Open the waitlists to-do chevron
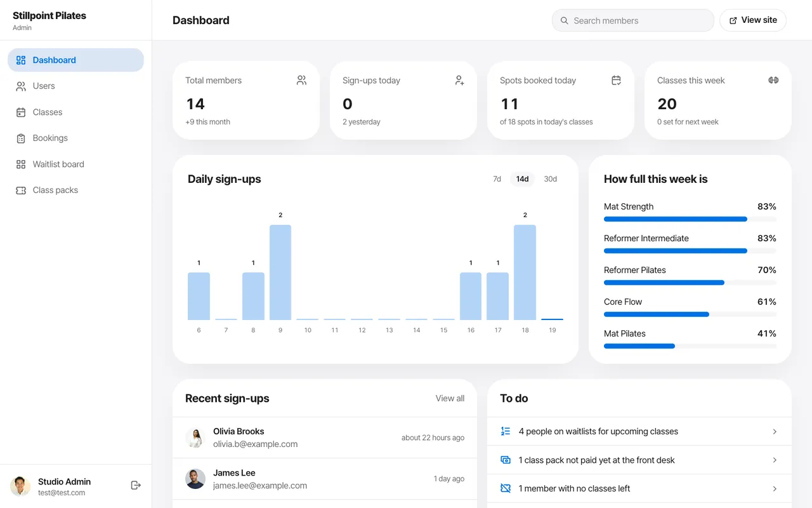 click(x=775, y=431)
